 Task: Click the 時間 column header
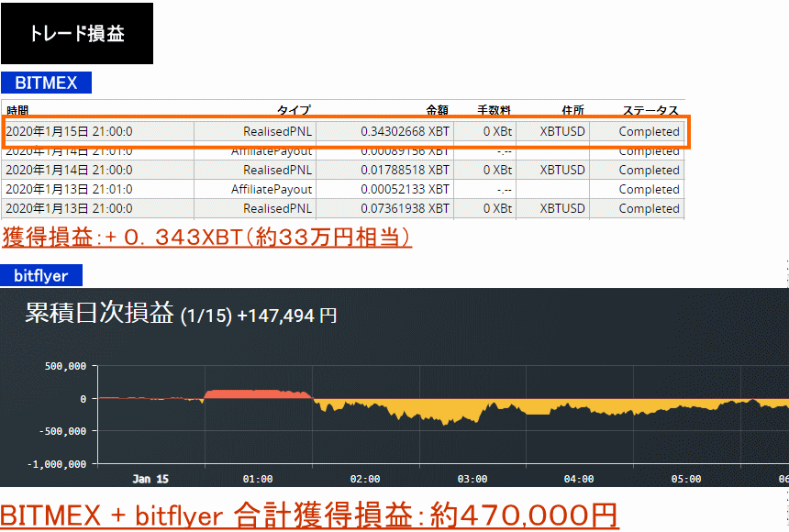tap(17, 111)
